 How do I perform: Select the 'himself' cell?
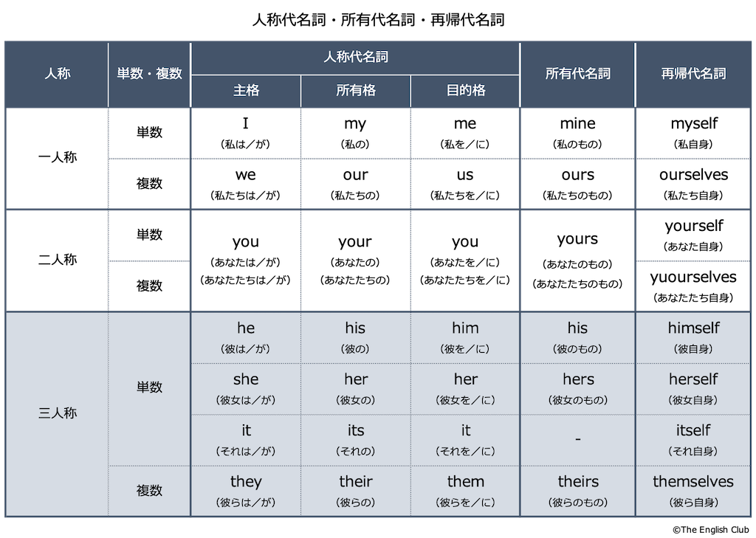(693, 337)
